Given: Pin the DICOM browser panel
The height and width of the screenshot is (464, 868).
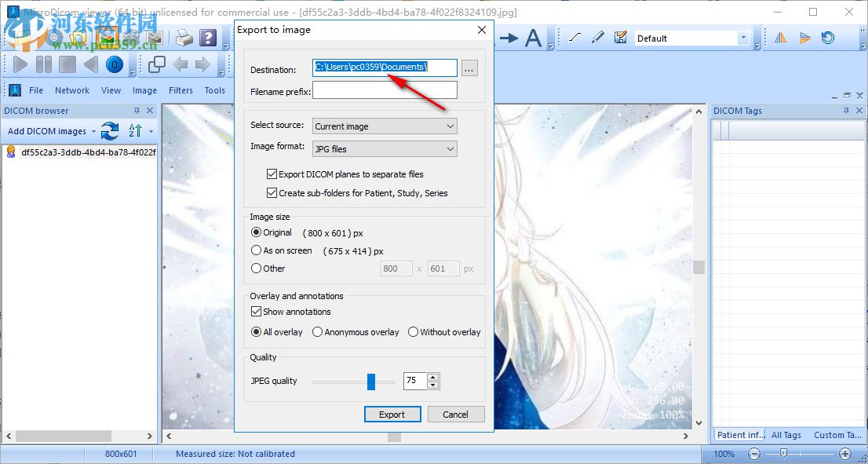Looking at the screenshot, I should (x=137, y=111).
